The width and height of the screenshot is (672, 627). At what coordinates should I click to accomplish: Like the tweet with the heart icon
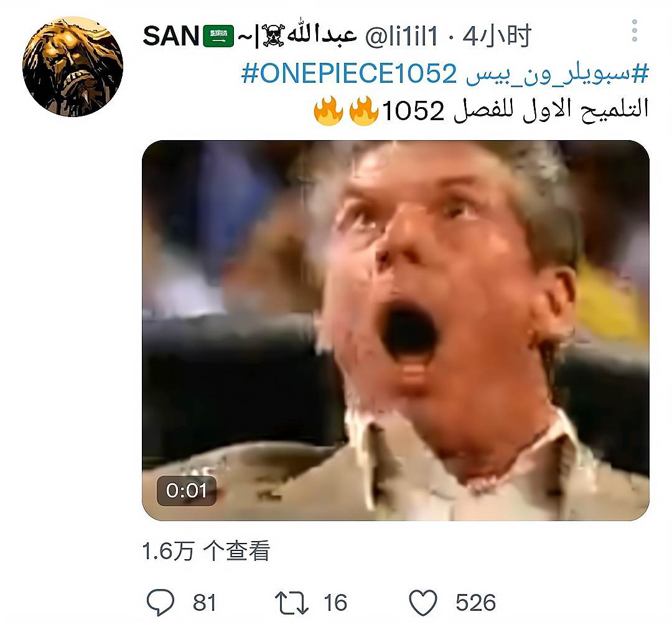point(423,602)
